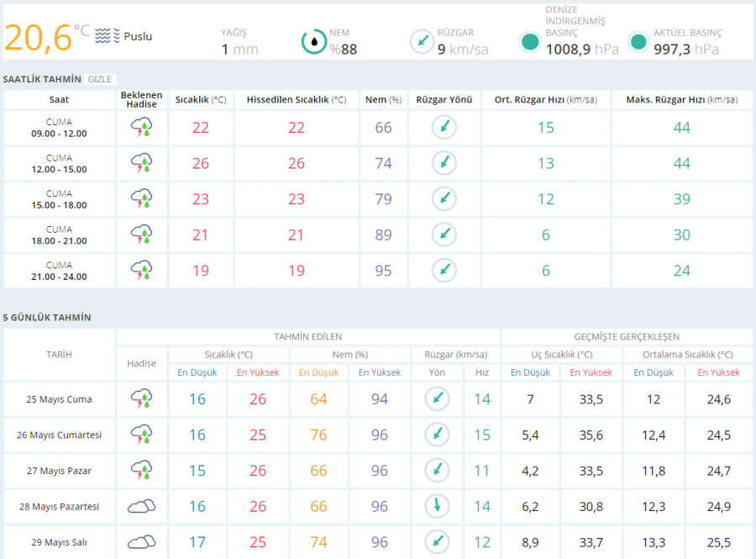
Task: Click the wind arrow icon beside Rüzgar
Action: (x=422, y=41)
